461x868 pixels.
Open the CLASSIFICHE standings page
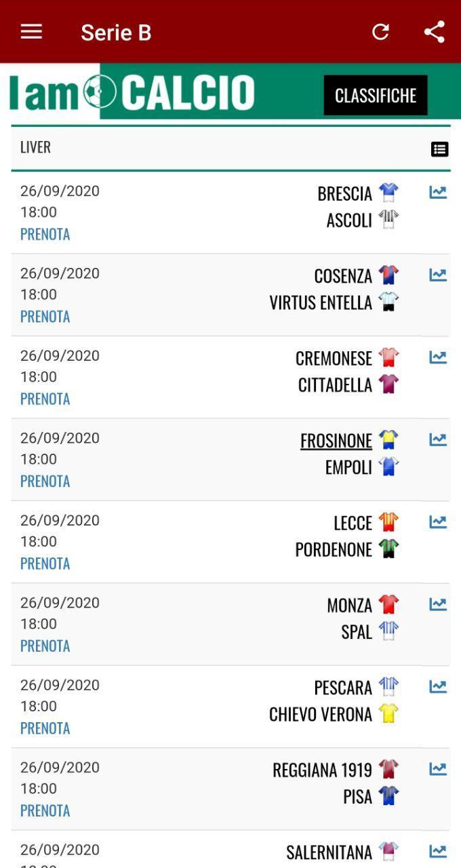click(x=376, y=95)
